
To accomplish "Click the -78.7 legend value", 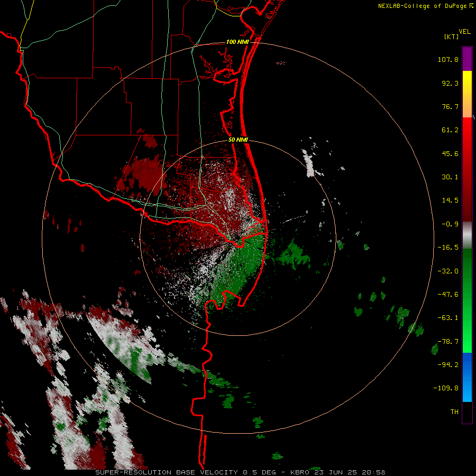I will click(448, 342).
